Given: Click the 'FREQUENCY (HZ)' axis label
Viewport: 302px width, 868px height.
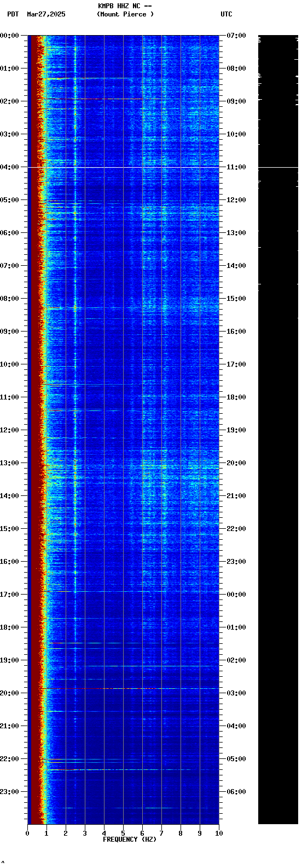Looking at the screenshot, I should (130, 840).
